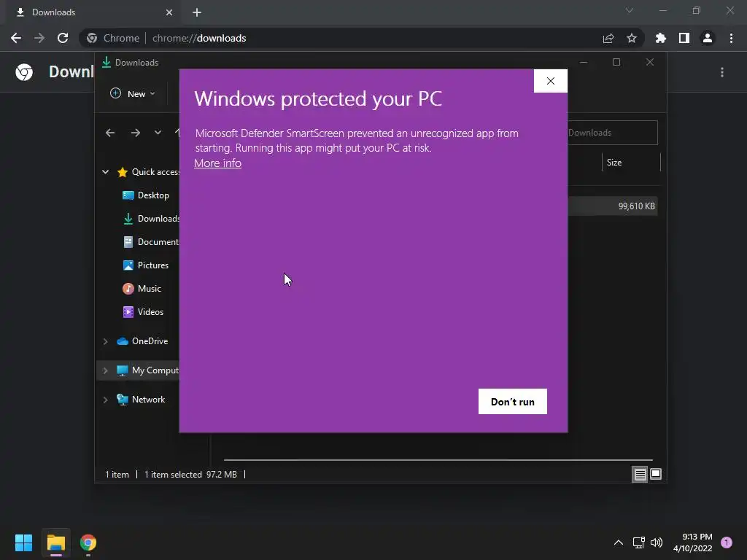The width and height of the screenshot is (747, 560).
Task: Open Chrome profile avatar icon
Action: (x=708, y=38)
